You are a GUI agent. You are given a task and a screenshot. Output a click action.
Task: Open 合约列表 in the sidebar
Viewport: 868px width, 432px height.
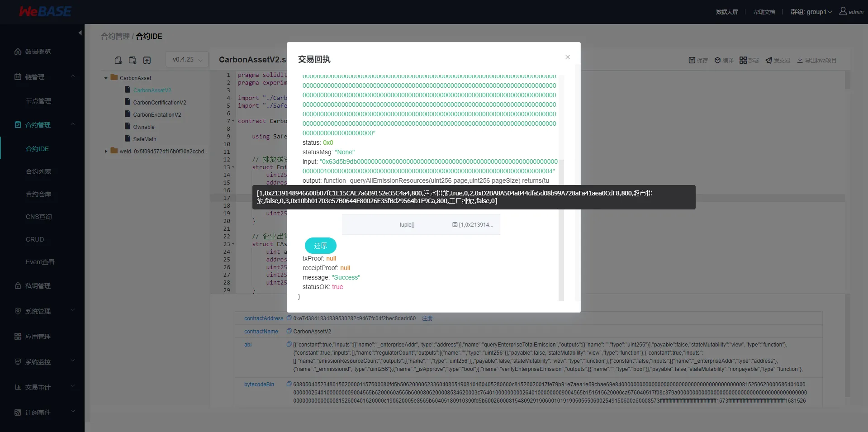[x=38, y=171]
